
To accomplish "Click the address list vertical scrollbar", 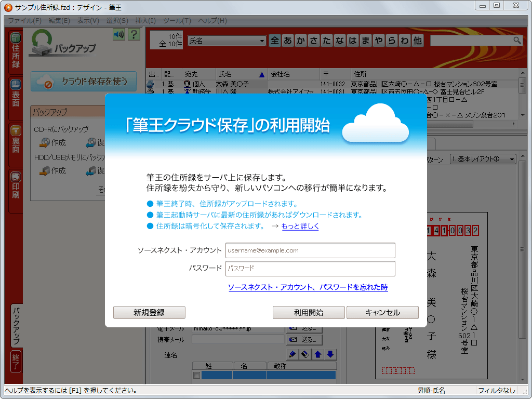I will coord(523,95).
